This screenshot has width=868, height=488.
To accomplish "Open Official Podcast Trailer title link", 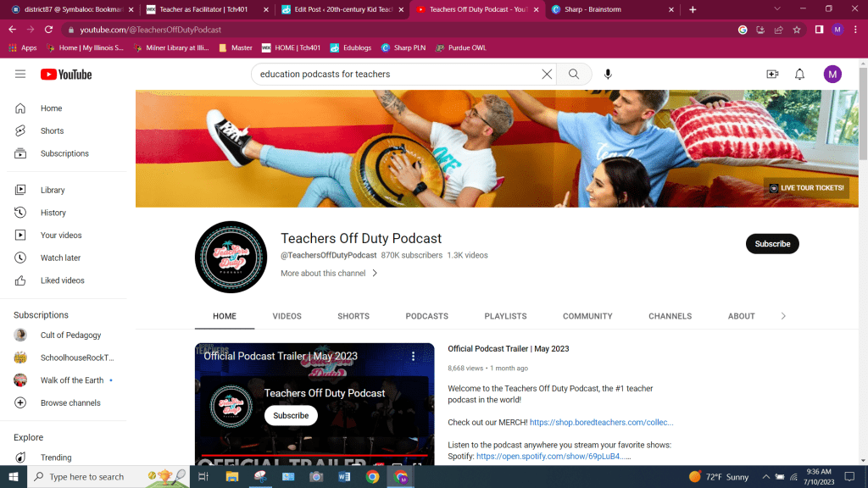I will pyautogui.click(x=509, y=349).
